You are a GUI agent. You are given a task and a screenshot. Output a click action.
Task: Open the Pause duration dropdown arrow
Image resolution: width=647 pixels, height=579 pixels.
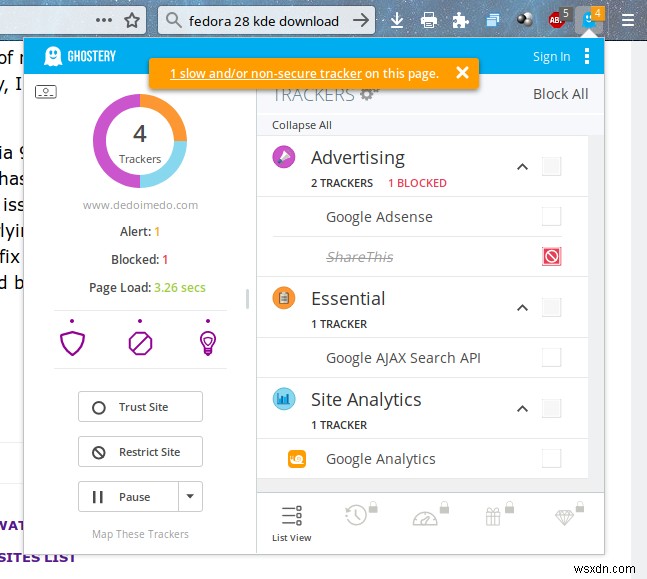tap(190, 496)
